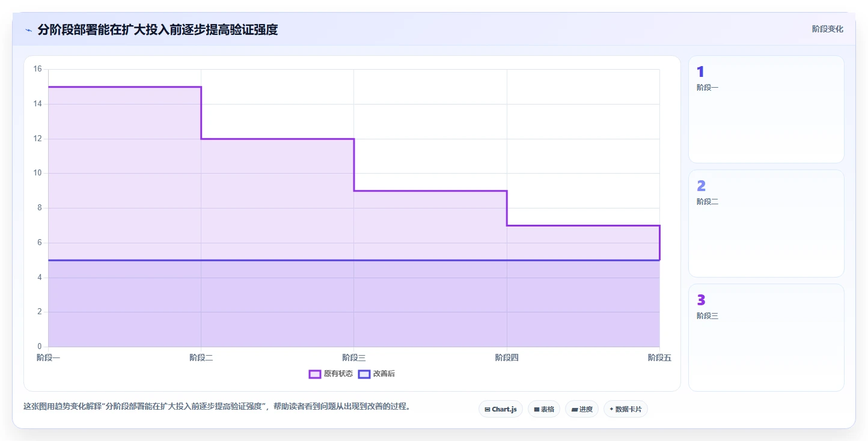Open the card numbered 2 for 阶段二
The image size is (868, 441).
pos(766,224)
